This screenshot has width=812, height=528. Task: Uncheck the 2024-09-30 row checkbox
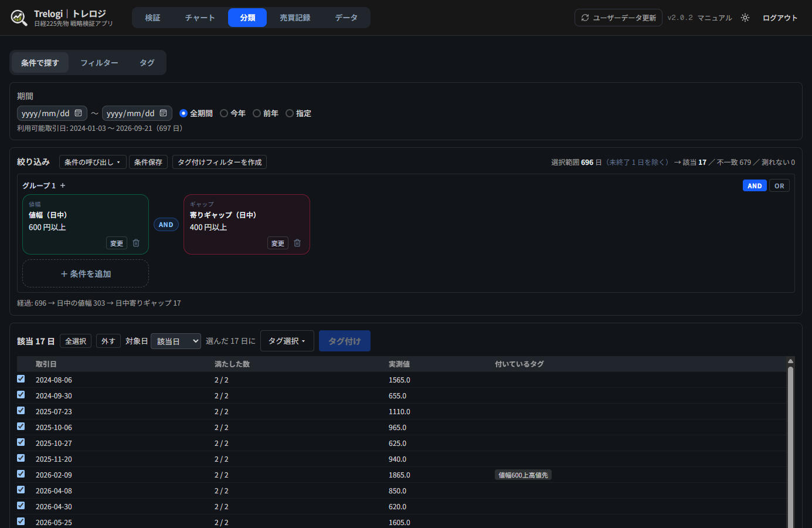[21, 395]
